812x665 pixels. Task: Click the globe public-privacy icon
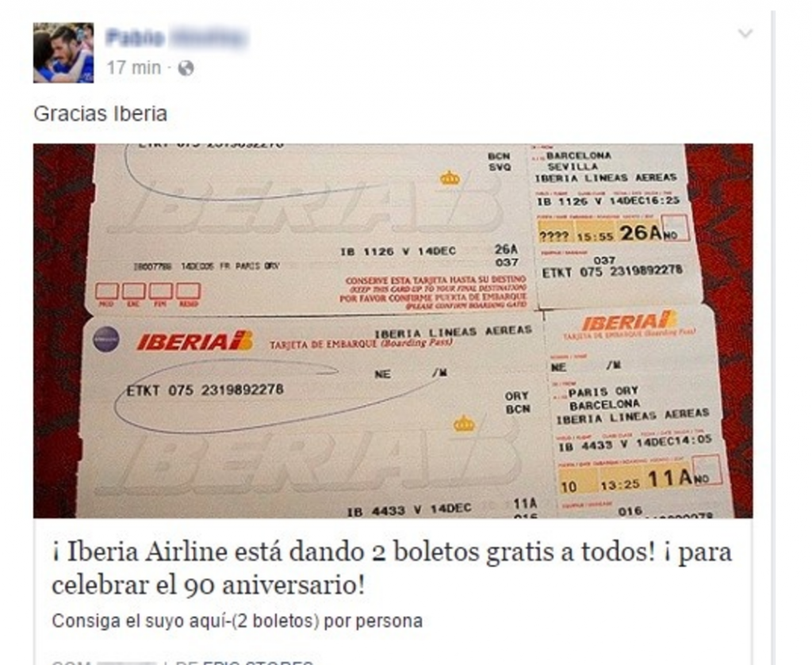point(186,68)
